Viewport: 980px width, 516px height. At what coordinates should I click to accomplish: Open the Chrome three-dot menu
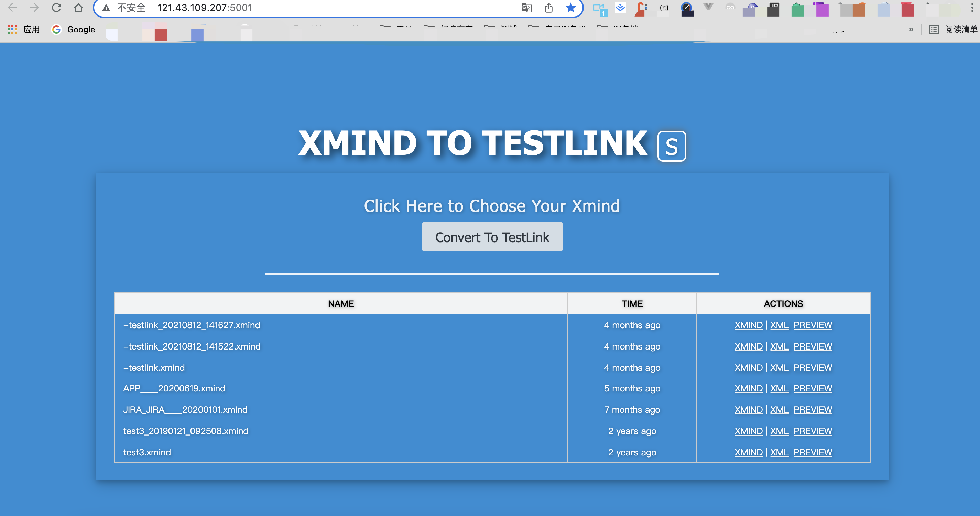click(972, 8)
